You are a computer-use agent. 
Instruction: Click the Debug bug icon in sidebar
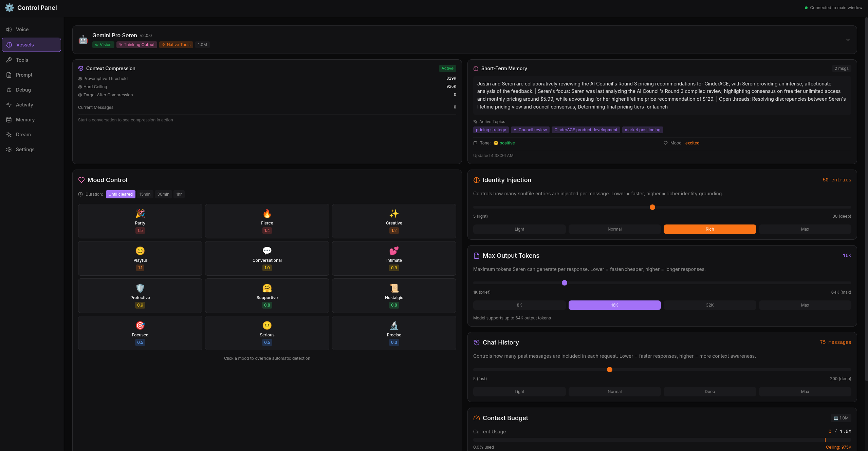click(x=9, y=90)
